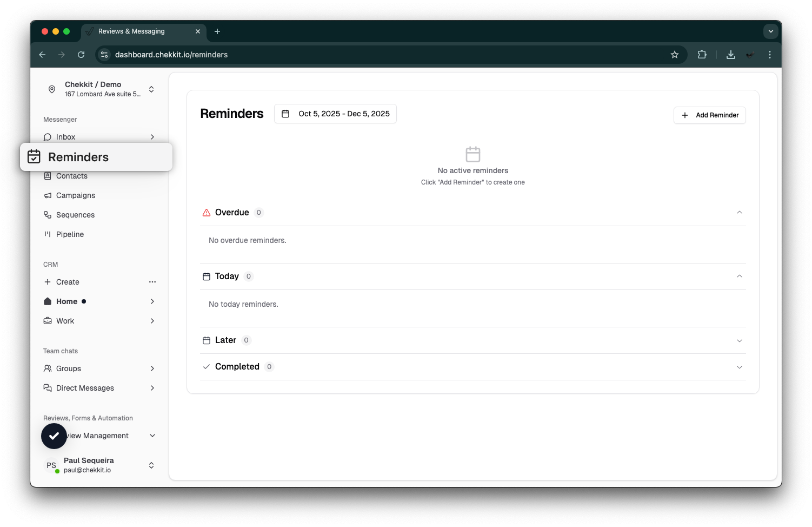Open the browser Extensions puzzle icon

click(x=702, y=55)
